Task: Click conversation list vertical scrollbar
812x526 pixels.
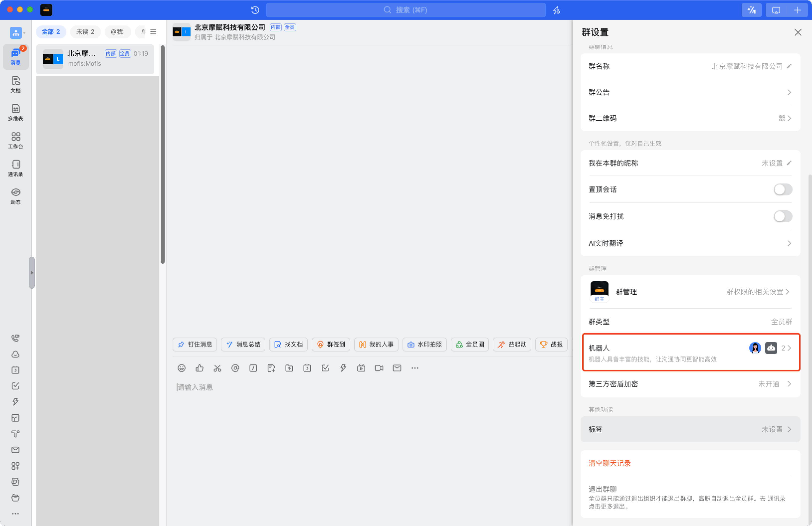Action: [163, 154]
